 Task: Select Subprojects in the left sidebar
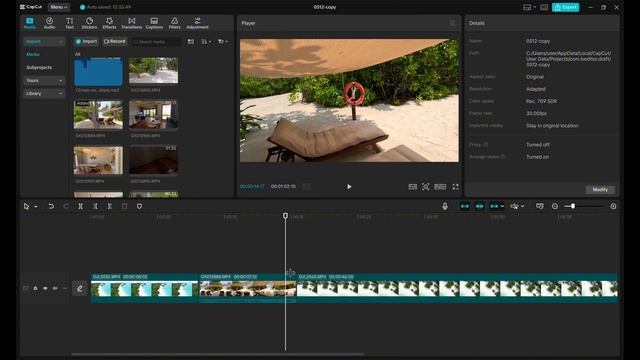(39, 67)
